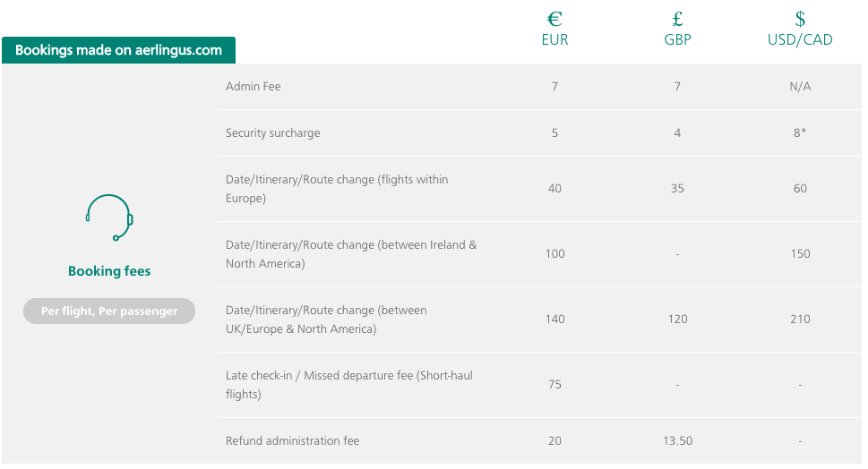Click the 100 EUR Ireland–North America value
Image resolution: width=868 pixels, height=469 pixels.
(x=554, y=254)
